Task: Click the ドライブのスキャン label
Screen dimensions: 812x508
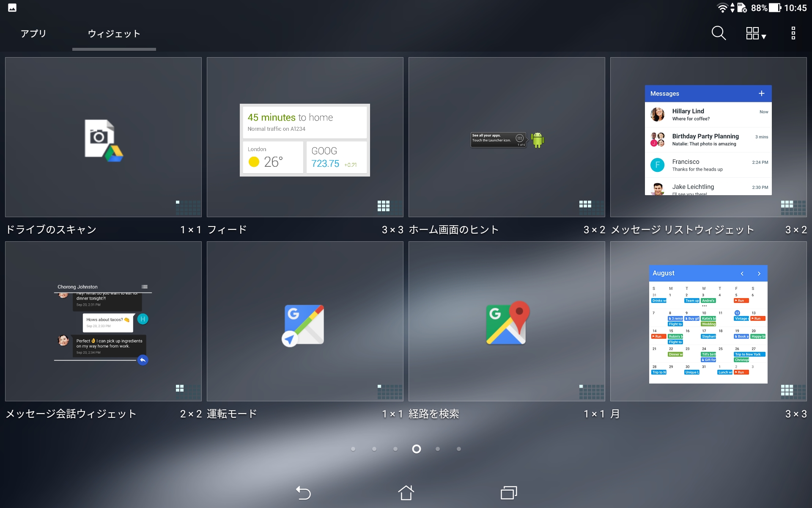Action: 51,229
